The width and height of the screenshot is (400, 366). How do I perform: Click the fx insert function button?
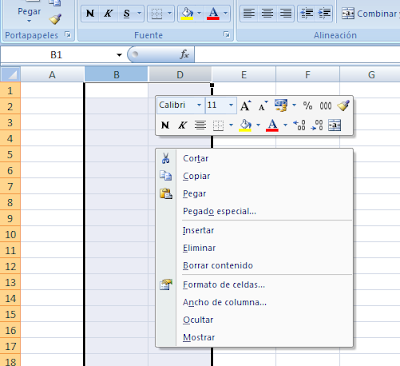[184, 54]
